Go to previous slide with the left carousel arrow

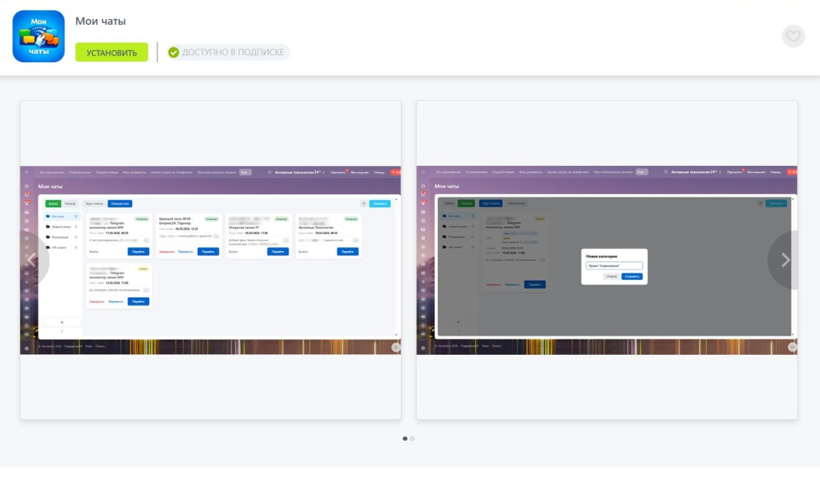point(31,260)
